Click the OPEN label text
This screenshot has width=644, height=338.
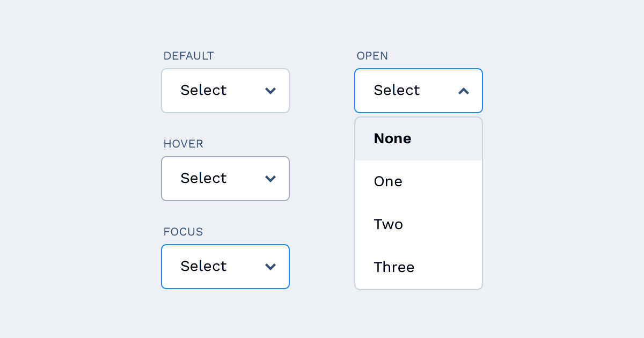coord(372,56)
